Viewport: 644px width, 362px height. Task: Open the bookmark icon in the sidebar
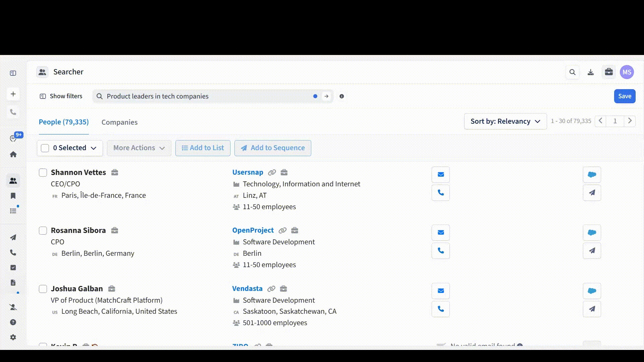click(x=13, y=196)
